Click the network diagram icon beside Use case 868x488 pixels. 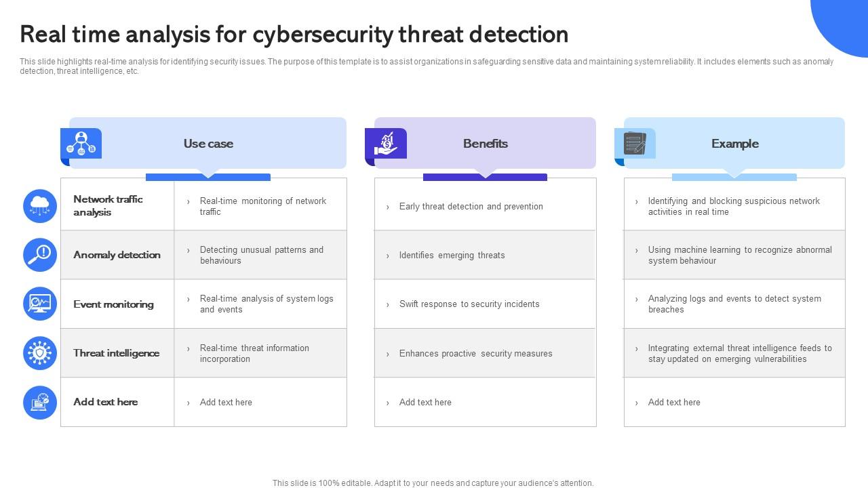click(x=81, y=143)
